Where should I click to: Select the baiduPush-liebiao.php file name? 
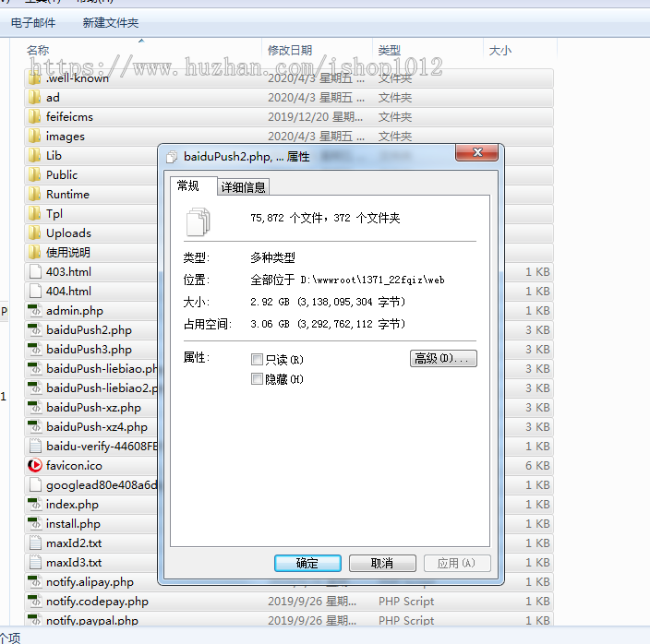coord(102,368)
